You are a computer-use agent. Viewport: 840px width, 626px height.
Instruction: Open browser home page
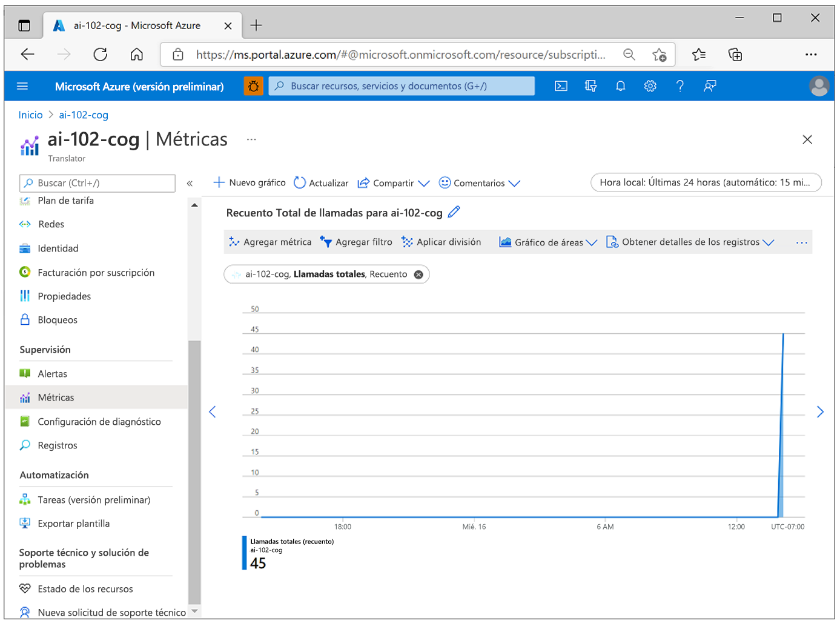[137, 55]
